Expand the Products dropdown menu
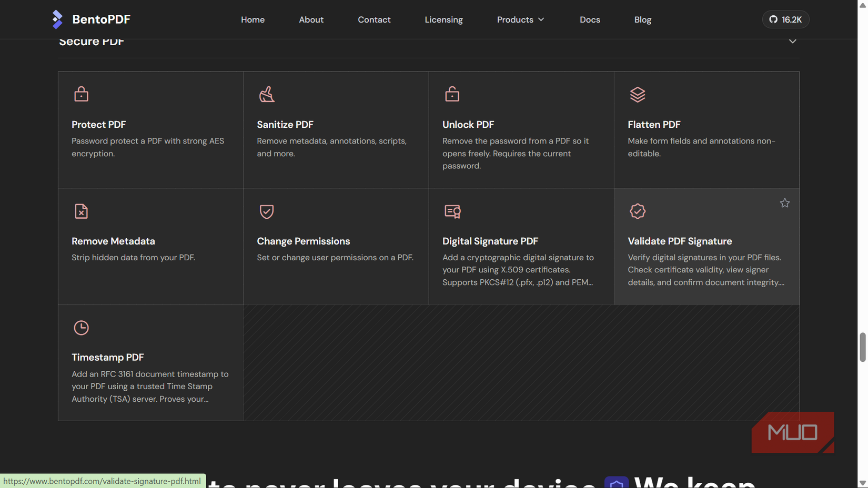868x488 pixels. tap(520, 19)
